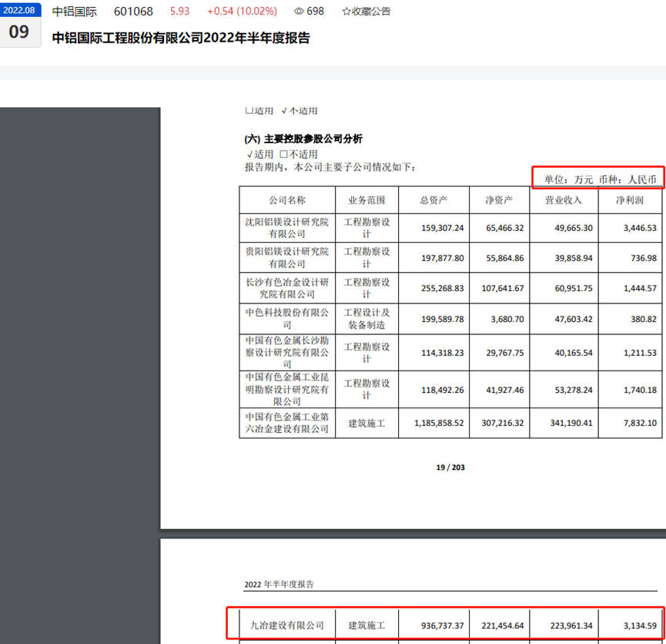Select 长沙有色冶金设计研究院有限公司 cell
The height and width of the screenshot is (644, 666).
(287, 288)
